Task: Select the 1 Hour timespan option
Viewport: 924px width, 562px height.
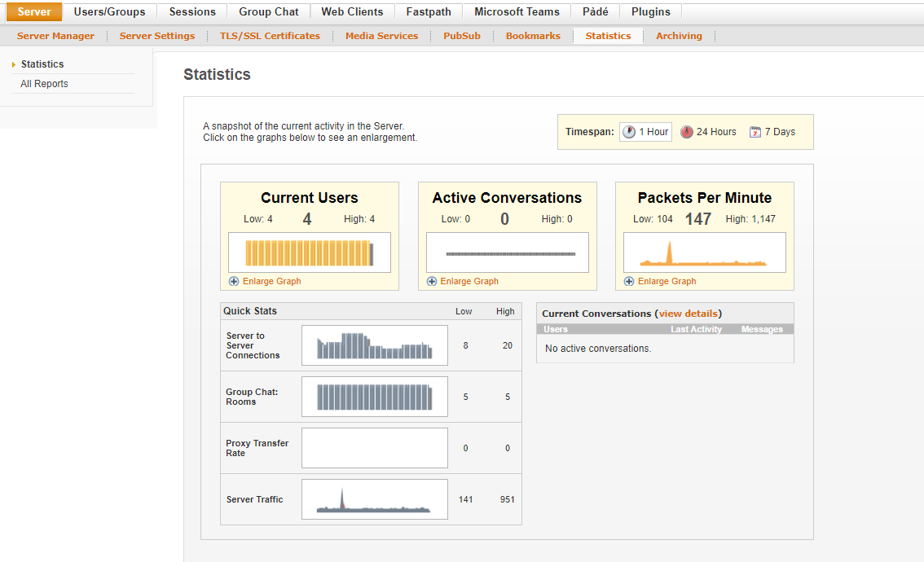Action: [645, 131]
